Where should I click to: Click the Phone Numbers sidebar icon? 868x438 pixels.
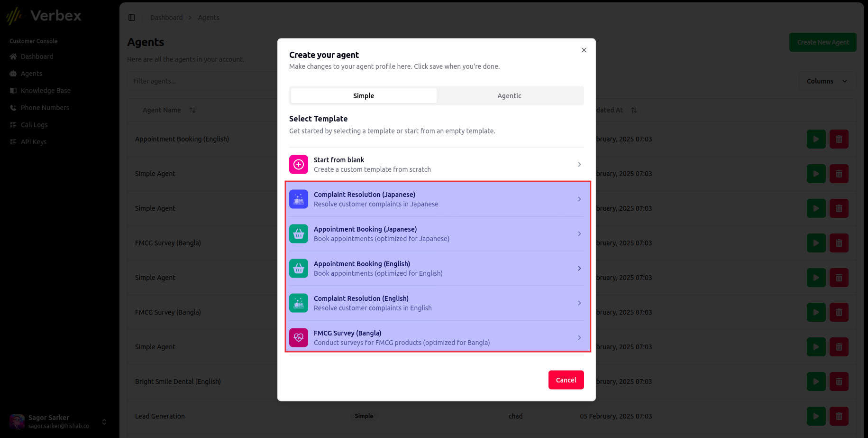coord(13,108)
